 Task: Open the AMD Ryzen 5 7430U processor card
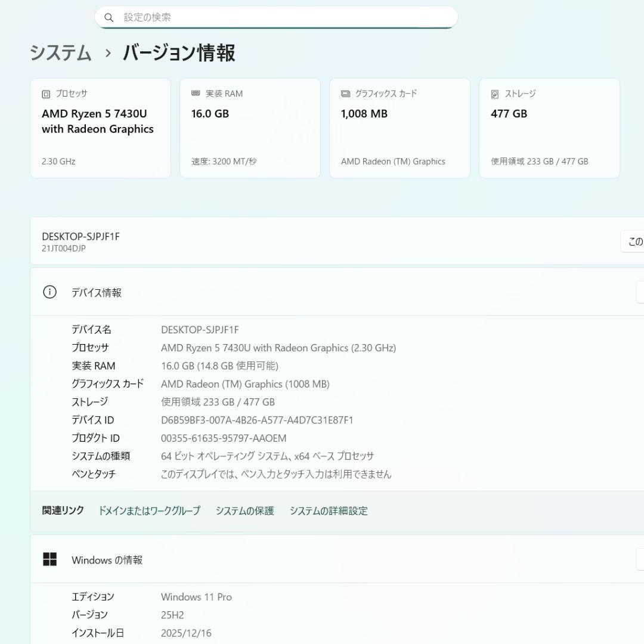tap(100, 128)
